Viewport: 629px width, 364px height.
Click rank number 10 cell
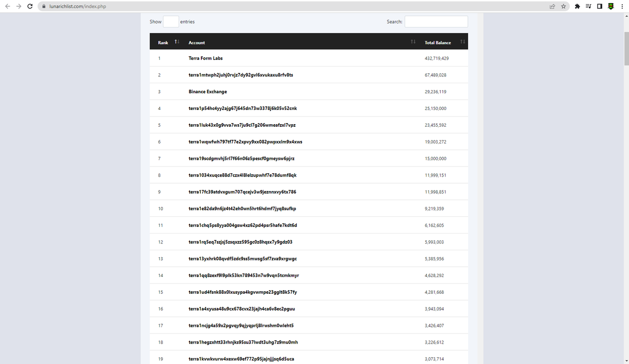[x=160, y=208]
